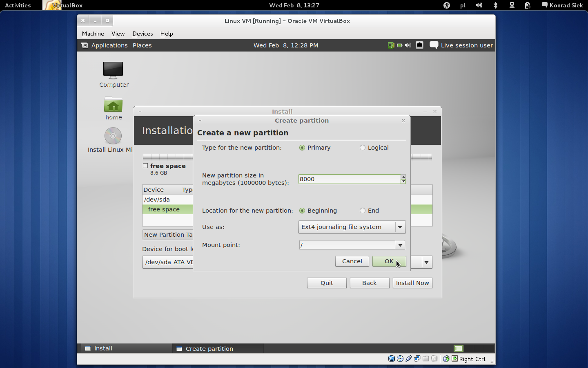The image size is (588, 368).
Task: Click the USB devices status icon
Action: point(409,359)
